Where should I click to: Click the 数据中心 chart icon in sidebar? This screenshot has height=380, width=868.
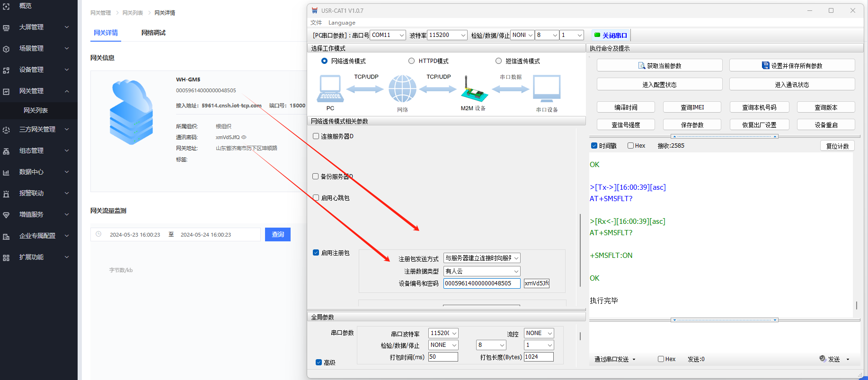click(6, 172)
